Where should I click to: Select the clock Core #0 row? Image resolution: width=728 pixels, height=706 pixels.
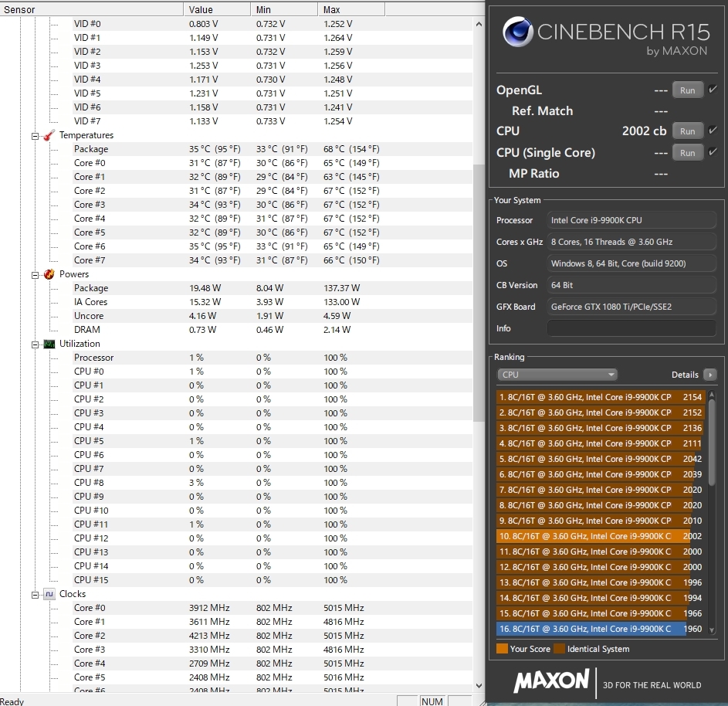[272, 608]
